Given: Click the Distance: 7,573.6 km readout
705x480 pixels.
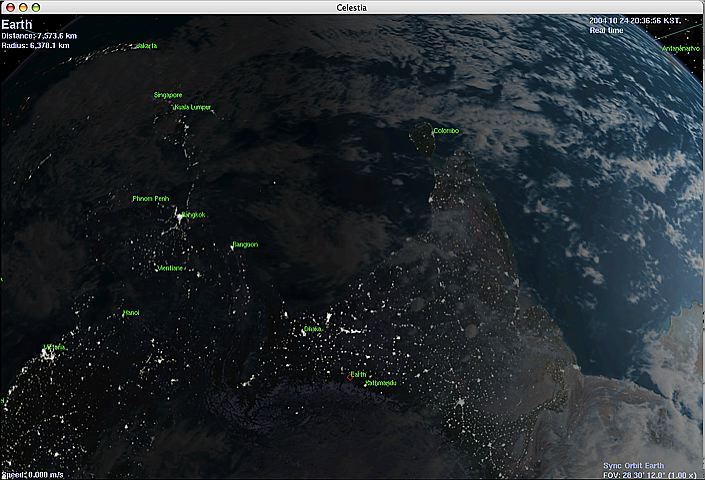Looking at the screenshot, I should tap(39, 36).
